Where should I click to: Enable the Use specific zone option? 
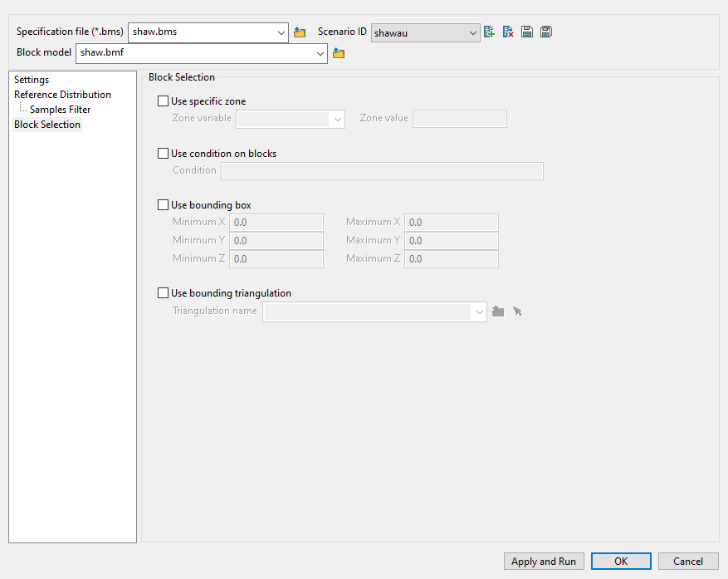(163, 101)
